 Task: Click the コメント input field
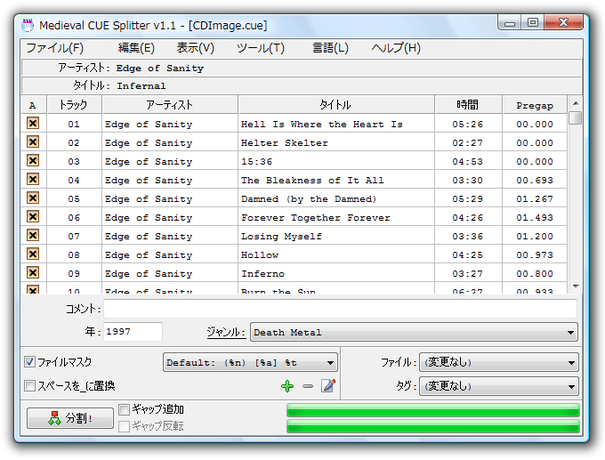tap(340, 309)
